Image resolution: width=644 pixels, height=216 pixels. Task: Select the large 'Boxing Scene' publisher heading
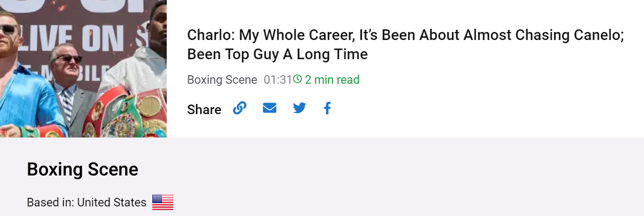(x=82, y=170)
